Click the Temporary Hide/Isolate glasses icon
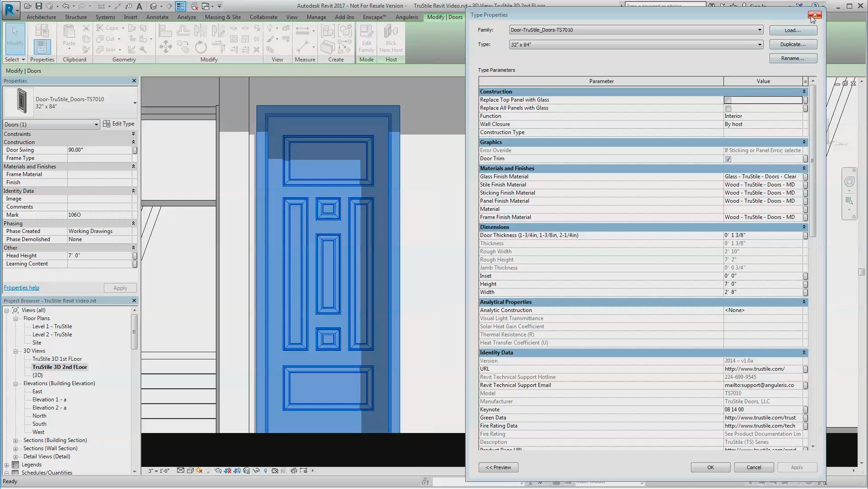 (256, 470)
